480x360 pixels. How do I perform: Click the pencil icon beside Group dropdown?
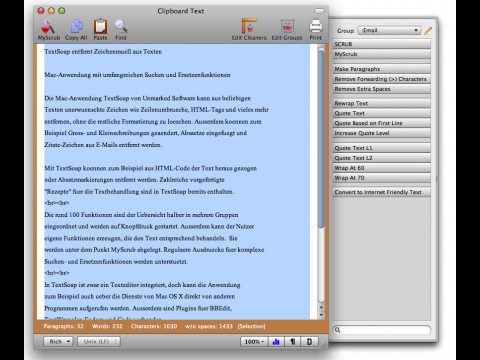428,31
